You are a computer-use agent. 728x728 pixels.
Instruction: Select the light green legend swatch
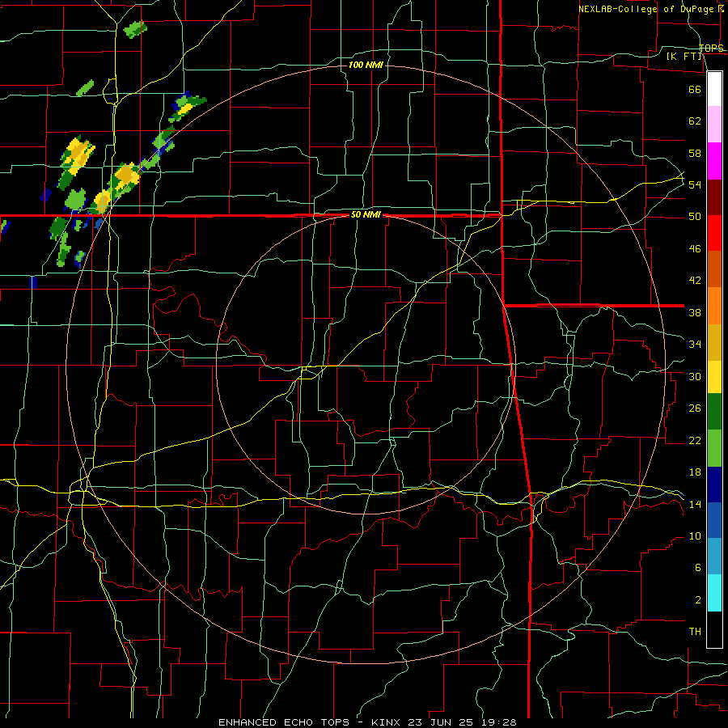(x=714, y=448)
